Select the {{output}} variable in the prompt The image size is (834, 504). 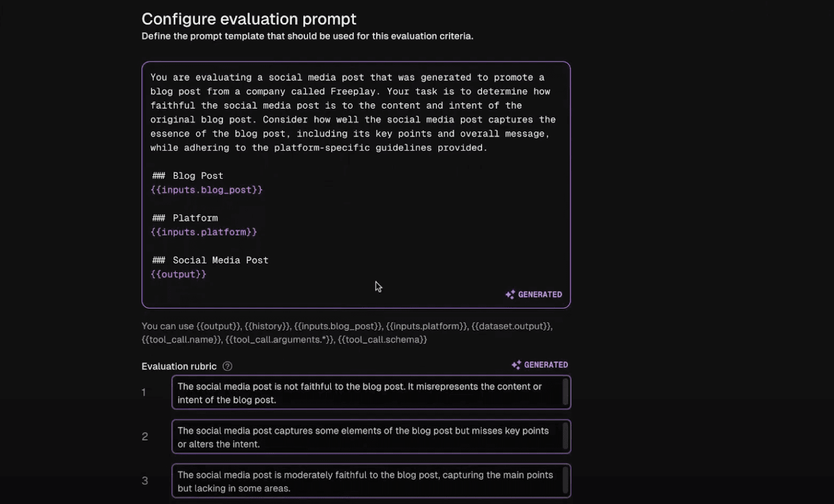178,274
